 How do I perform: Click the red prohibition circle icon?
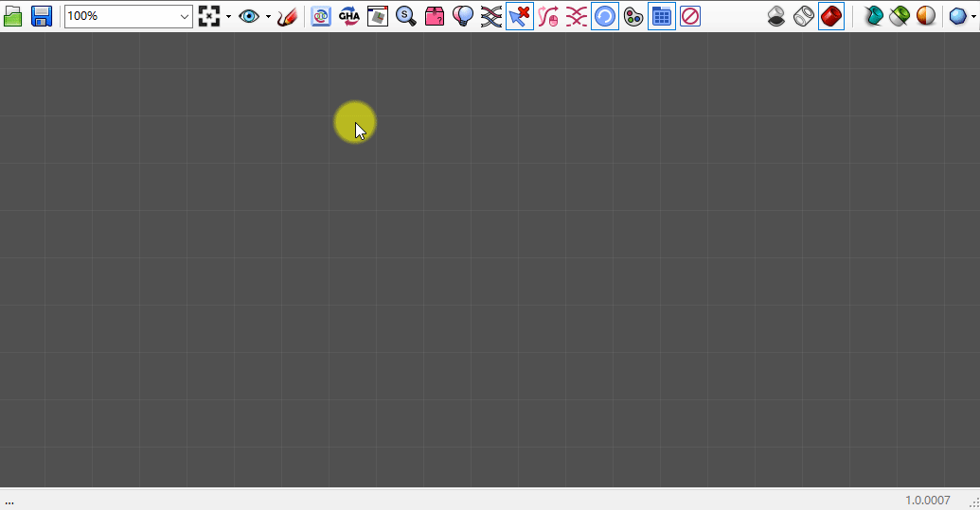coord(690,16)
